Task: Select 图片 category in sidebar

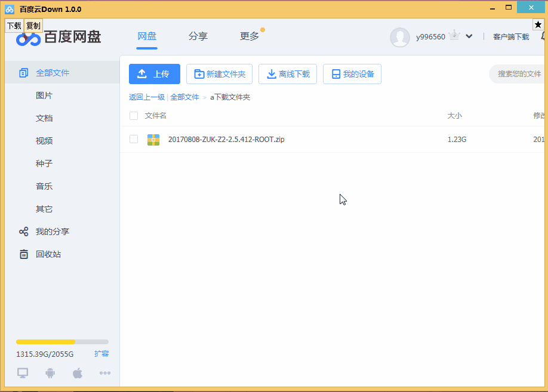Action: coord(44,95)
